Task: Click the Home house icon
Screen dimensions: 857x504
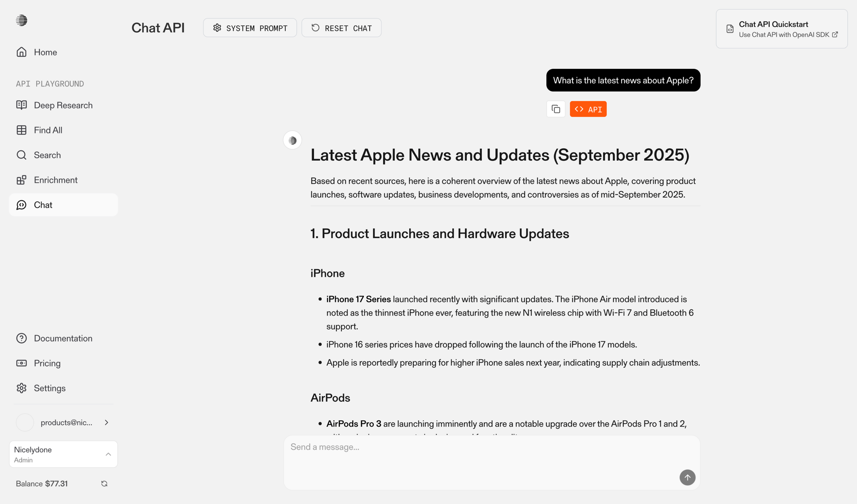Action: [21, 52]
